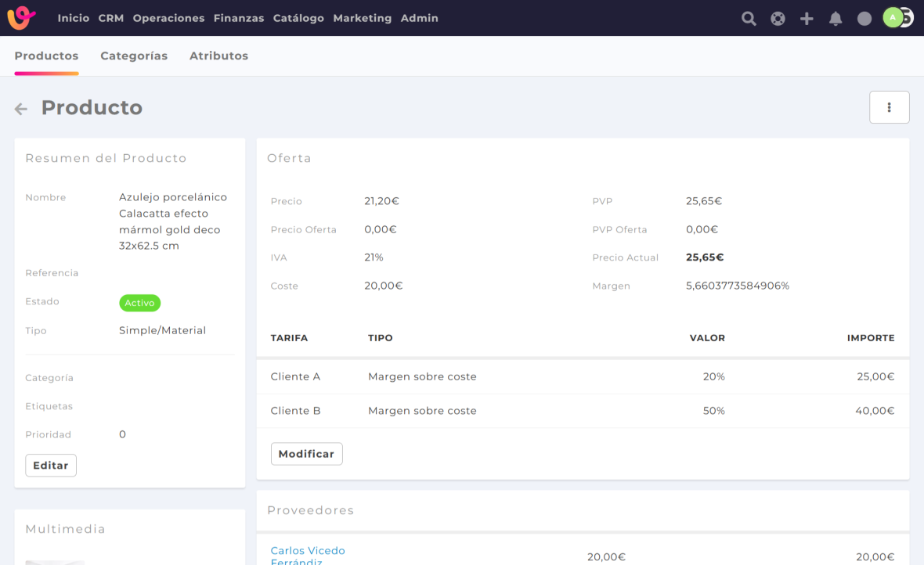
Task: Click the Activo status badge
Action: (139, 303)
